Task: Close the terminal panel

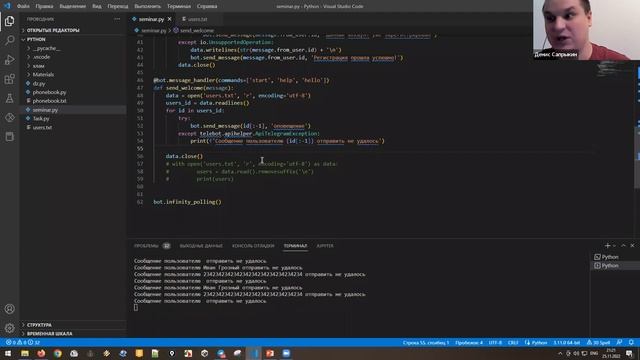Action: tap(632, 245)
